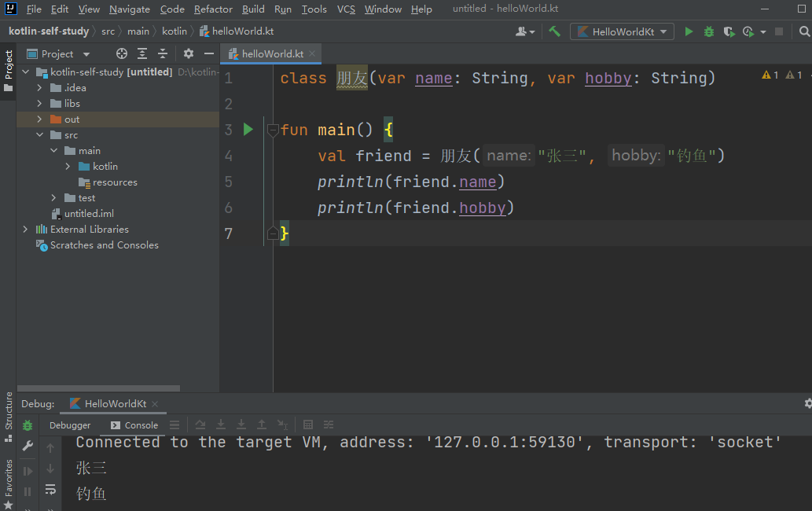The width and height of the screenshot is (812, 511).
Task: Expand the libs folder
Action: point(39,104)
